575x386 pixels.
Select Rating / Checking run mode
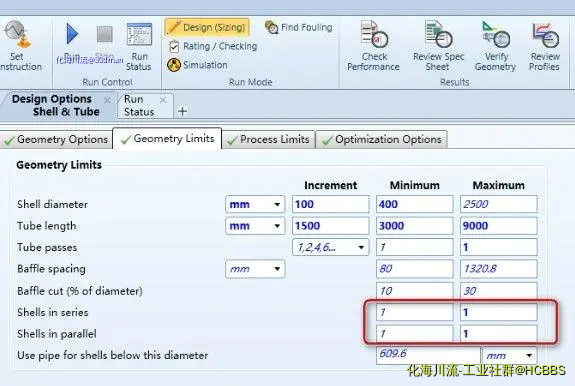(213, 47)
